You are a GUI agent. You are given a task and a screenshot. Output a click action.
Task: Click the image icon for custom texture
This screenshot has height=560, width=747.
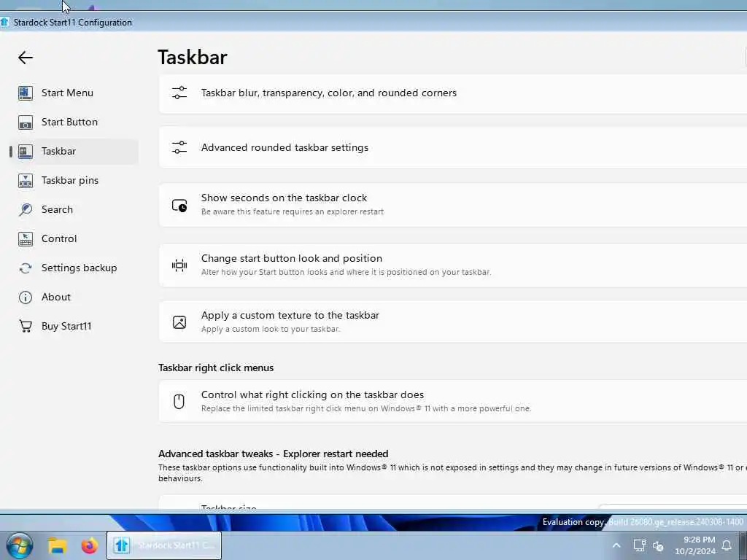click(179, 322)
